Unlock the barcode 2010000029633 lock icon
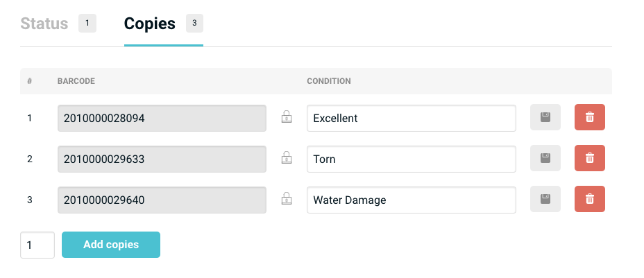This screenshot has width=644, height=278. pyautogui.click(x=286, y=159)
